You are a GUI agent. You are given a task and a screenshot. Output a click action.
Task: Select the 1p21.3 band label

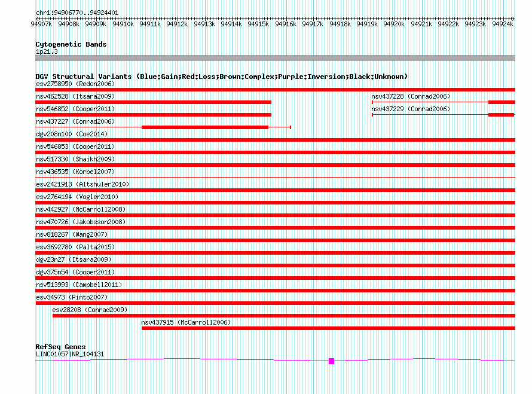click(47, 51)
